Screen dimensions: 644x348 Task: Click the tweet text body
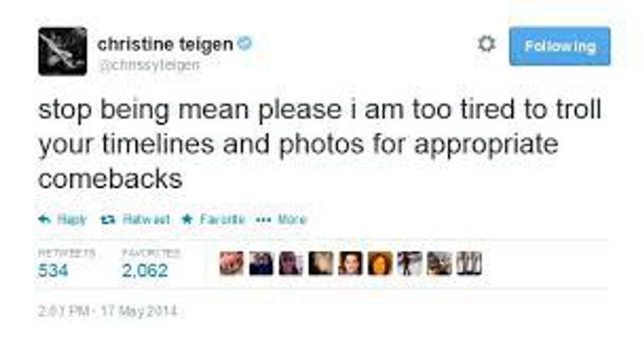tap(319, 144)
